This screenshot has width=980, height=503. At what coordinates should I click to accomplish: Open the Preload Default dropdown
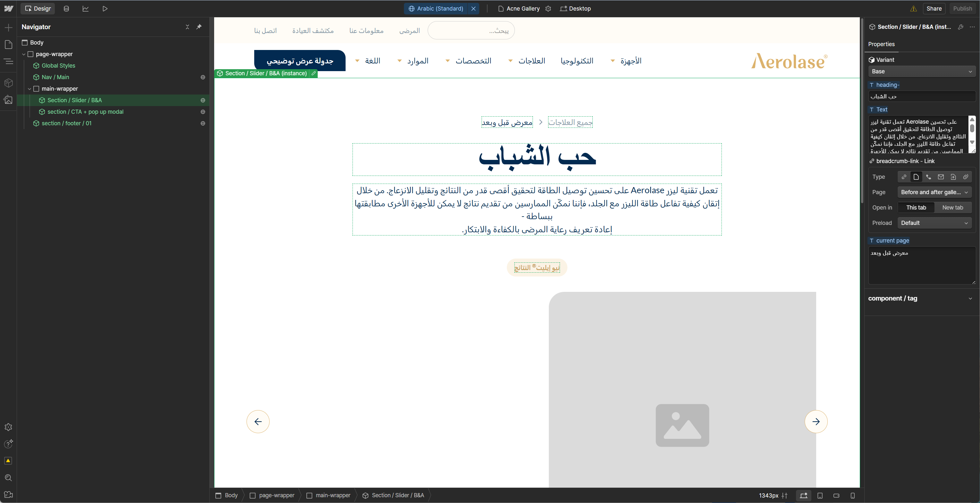[934, 223]
